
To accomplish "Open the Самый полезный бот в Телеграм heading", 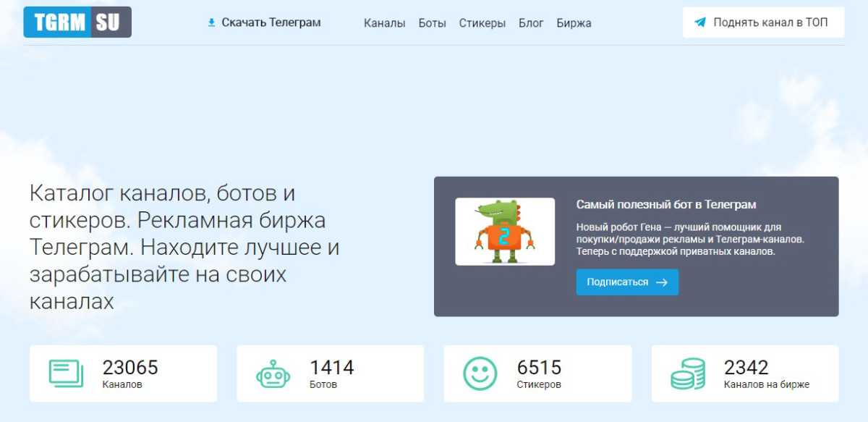I will tap(666, 205).
